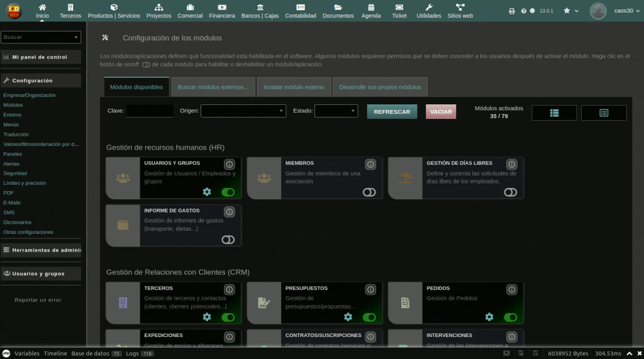
Task: Disable the Terceros module toggle
Action: pos(228,318)
